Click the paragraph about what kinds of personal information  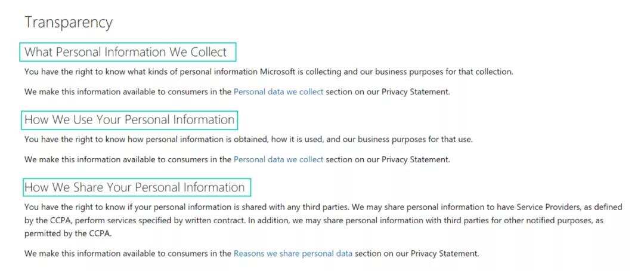[x=268, y=72]
